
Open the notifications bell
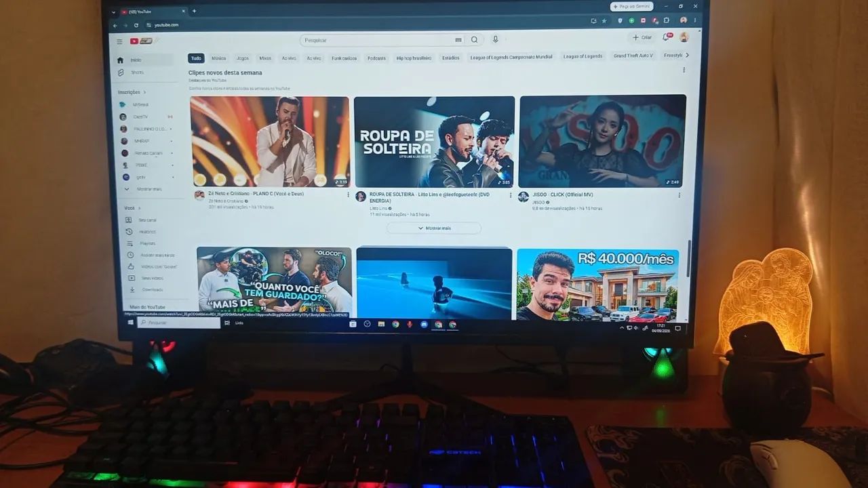coord(667,37)
